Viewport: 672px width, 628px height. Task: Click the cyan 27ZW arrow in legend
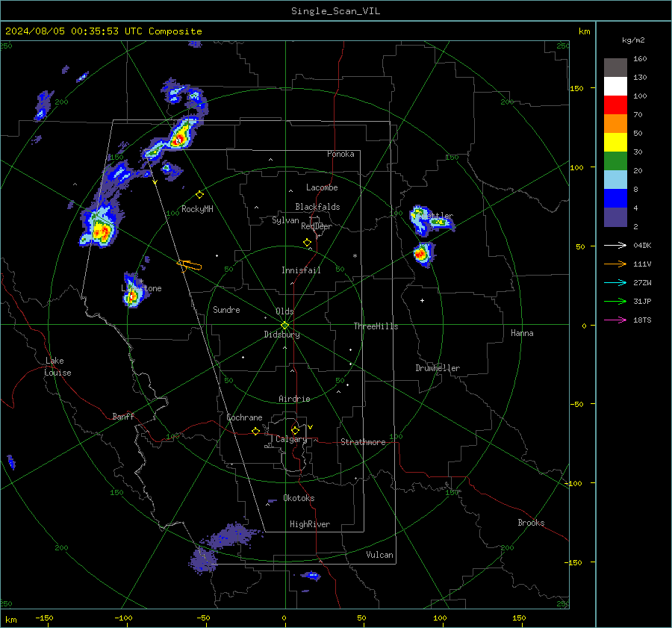point(615,282)
